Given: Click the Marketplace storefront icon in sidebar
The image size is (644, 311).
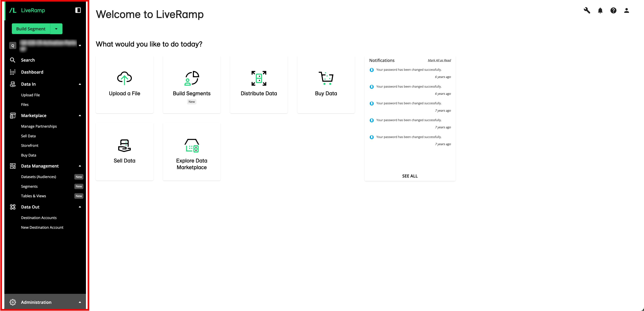Looking at the screenshot, I should pos(12,116).
